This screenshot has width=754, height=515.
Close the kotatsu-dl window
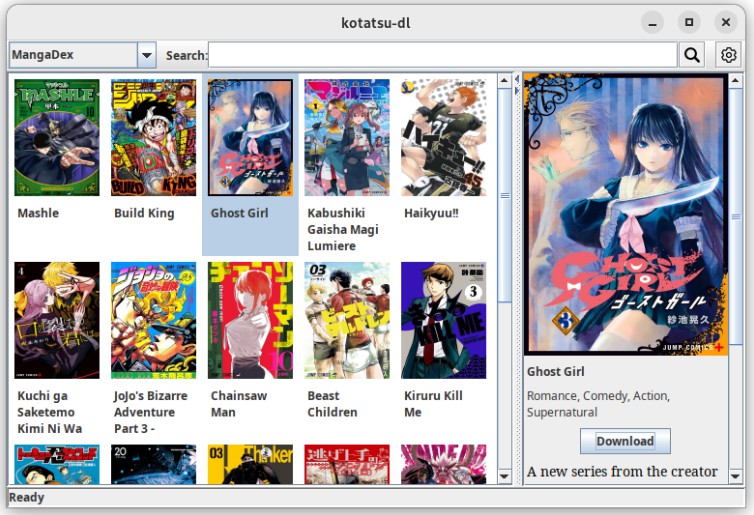726,23
